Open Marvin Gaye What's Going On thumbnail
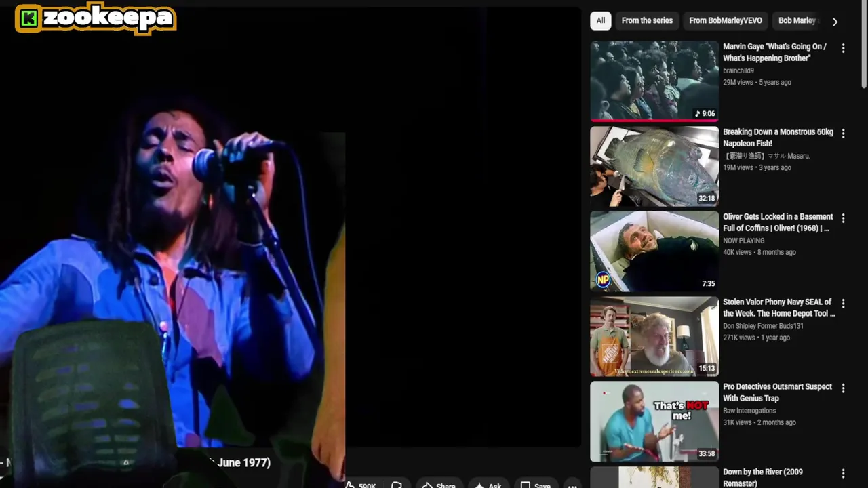The image size is (868, 488). point(654,81)
